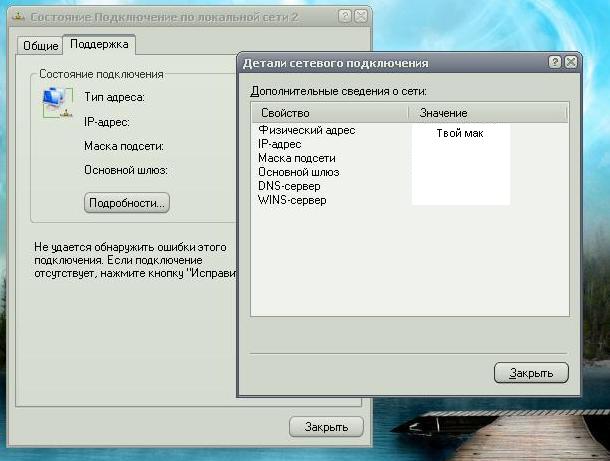The image size is (610, 461).
Task: Close the Состояние Подключение window with X
Action: [361, 17]
